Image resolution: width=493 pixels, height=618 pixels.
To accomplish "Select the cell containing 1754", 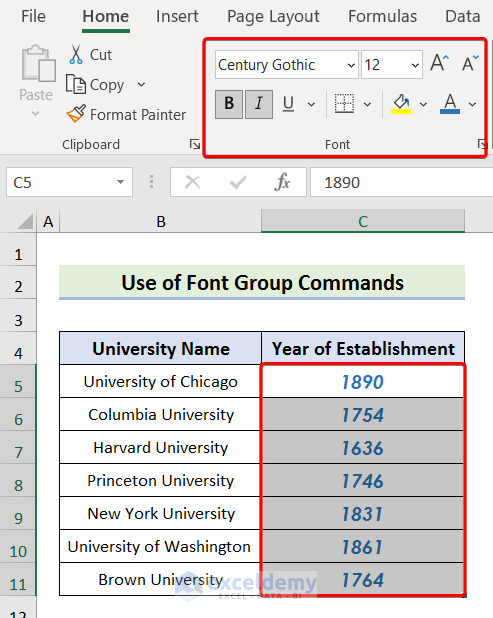I will coord(363,414).
